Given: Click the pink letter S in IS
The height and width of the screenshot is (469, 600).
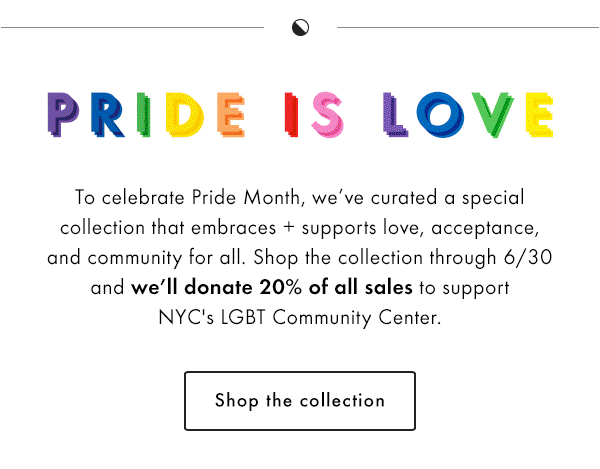Looking at the screenshot, I should tap(327, 114).
